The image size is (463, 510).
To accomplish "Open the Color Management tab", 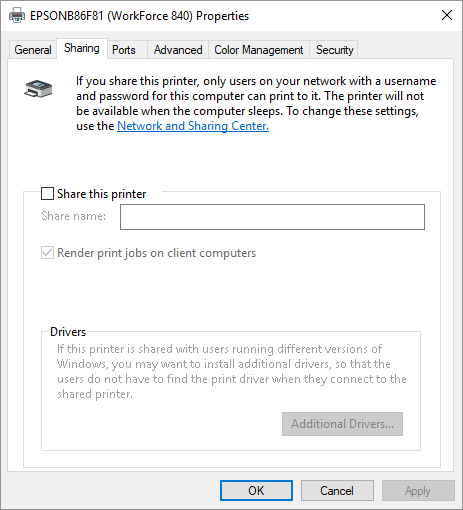I will coord(259,50).
